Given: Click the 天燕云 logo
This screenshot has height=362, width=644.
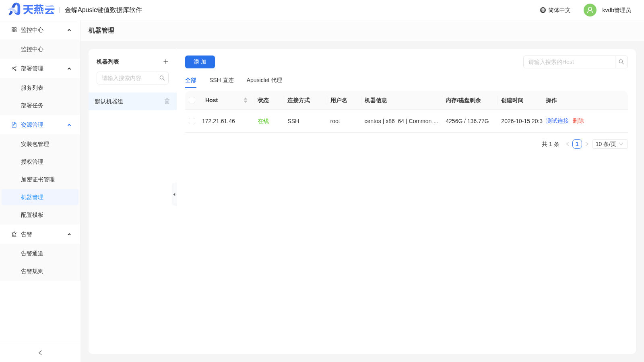Looking at the screenshot, I should (x=31, y=9).
